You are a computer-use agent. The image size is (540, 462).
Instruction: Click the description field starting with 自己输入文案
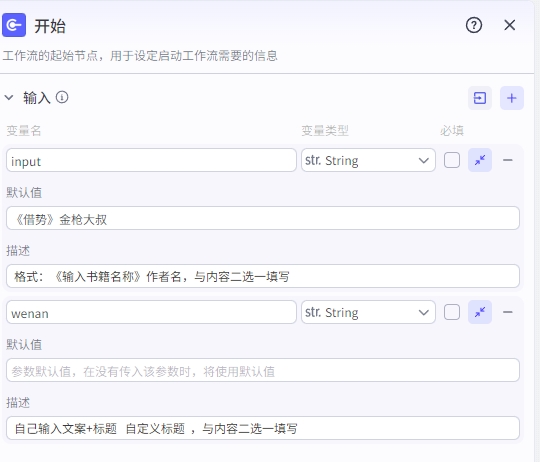click(263, 428)
